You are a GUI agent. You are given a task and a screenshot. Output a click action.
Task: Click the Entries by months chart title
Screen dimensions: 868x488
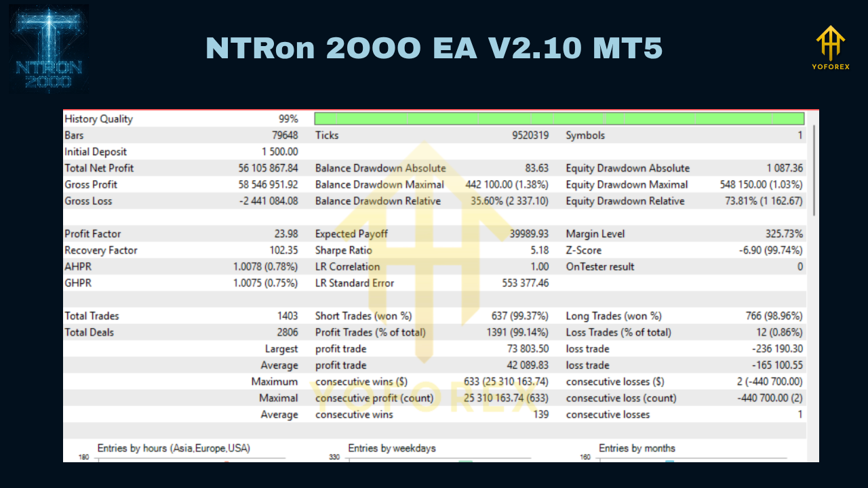pyautogui.click(x=637, y=448)
